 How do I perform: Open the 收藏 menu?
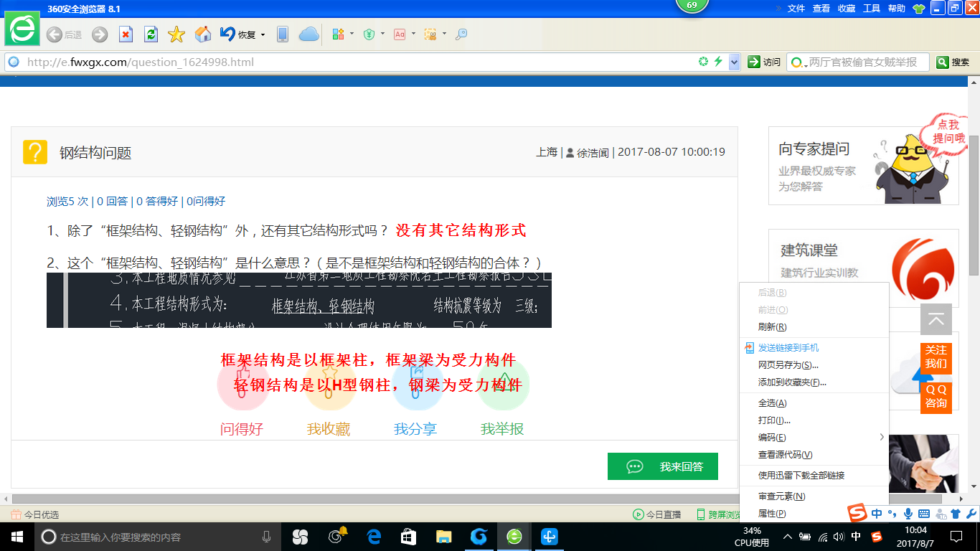coord(847,9)
